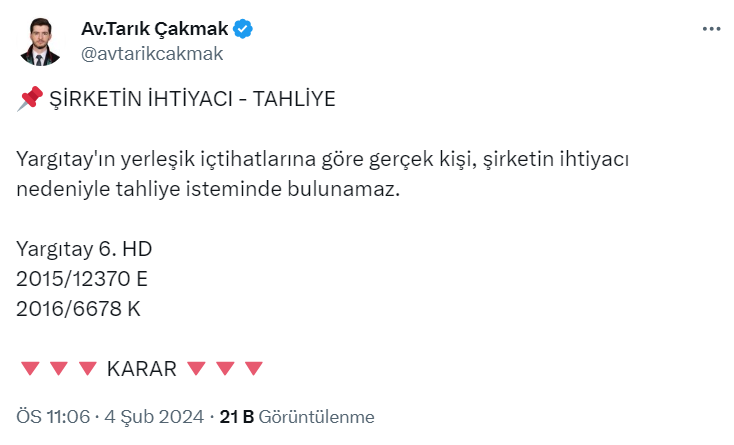This screenshot has width=734, height=445.
Task: Open the three-dot more options menu
Action: (x=711, y=30)
